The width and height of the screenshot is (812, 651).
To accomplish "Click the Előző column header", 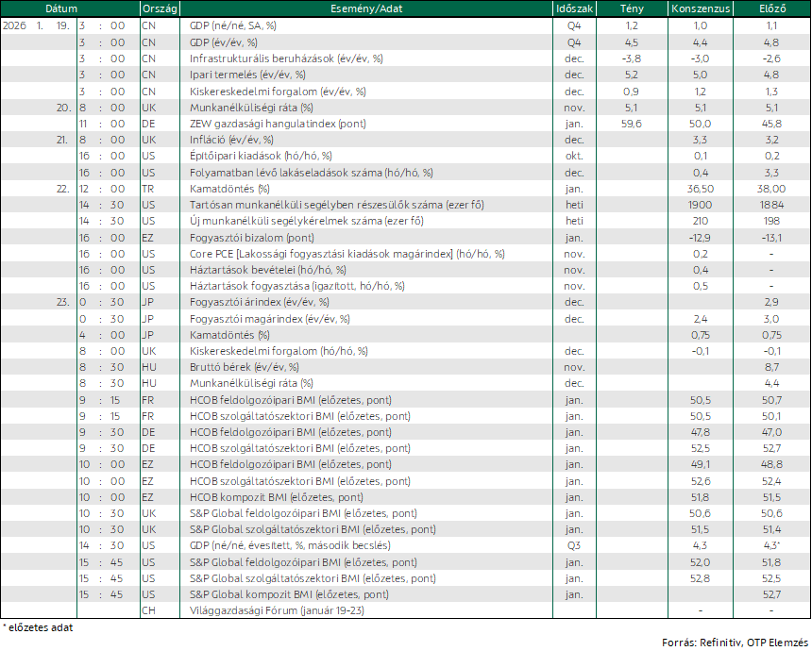I will coord(771,8).
